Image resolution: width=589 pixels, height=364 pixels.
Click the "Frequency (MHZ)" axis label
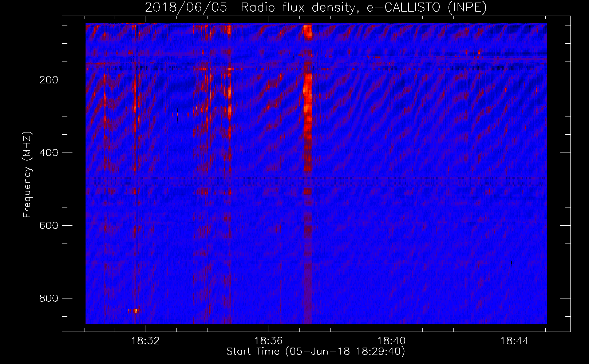pyautogui.click(x=27, y=175)
